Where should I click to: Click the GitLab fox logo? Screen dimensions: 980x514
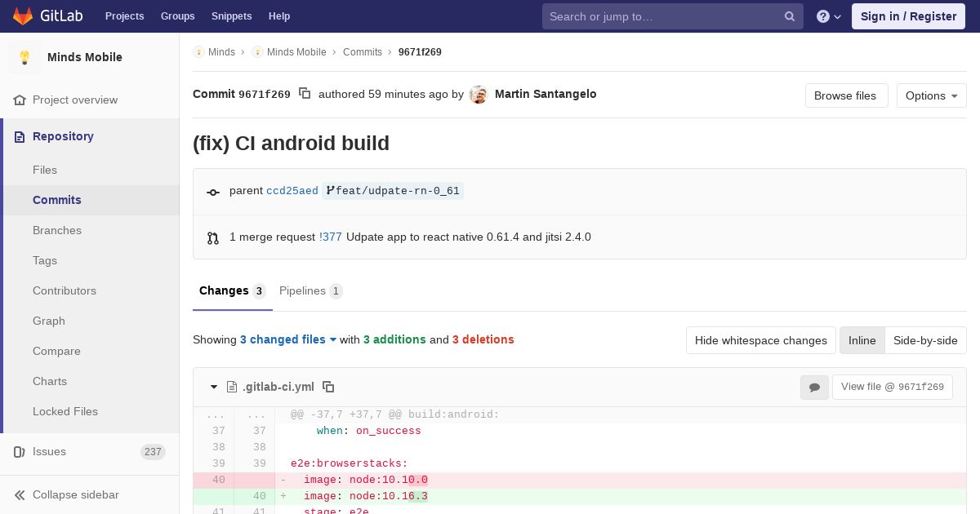(x=23, y=16)
